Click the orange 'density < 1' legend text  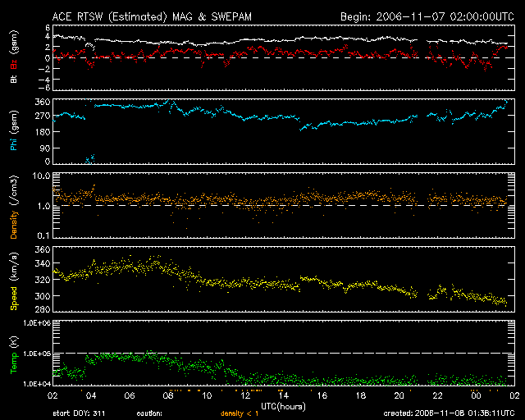tap(240, 414)
